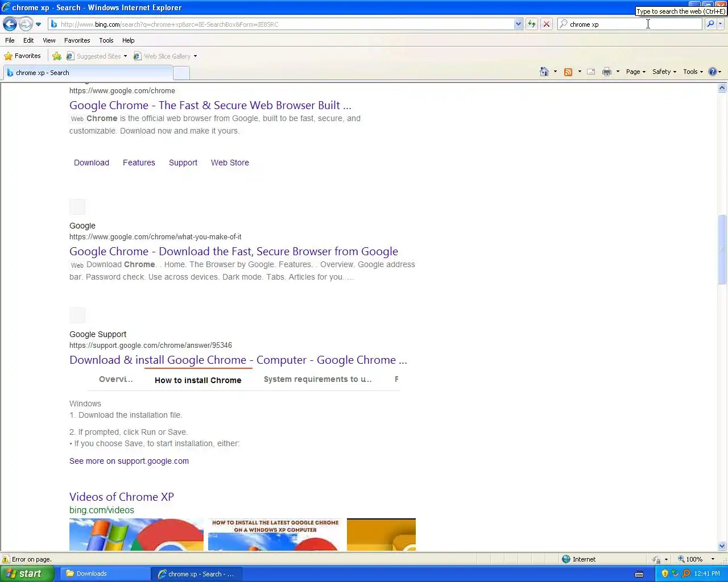Click the yellow security shield tray icon

coord(665,573)
